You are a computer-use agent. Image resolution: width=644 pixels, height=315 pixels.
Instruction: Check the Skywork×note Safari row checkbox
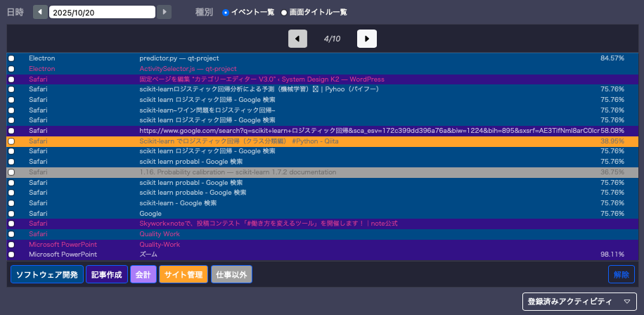pos(11,224)
